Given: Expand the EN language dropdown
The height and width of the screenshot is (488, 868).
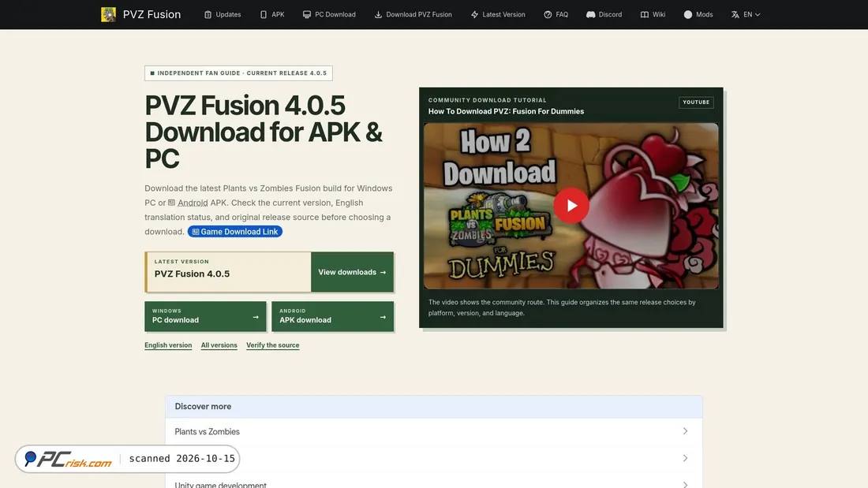Looking at the screenshot, I should pos(746,14).
